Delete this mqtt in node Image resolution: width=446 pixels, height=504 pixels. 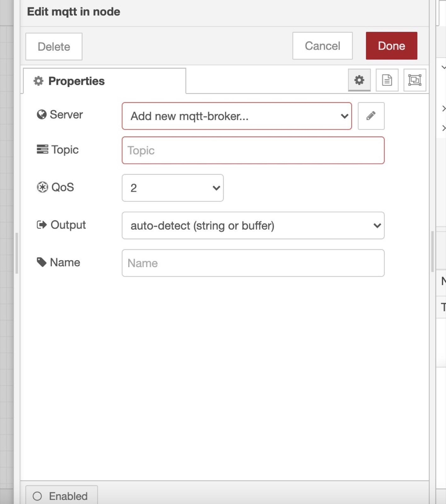pyautogui.click(x=54, y=47)
